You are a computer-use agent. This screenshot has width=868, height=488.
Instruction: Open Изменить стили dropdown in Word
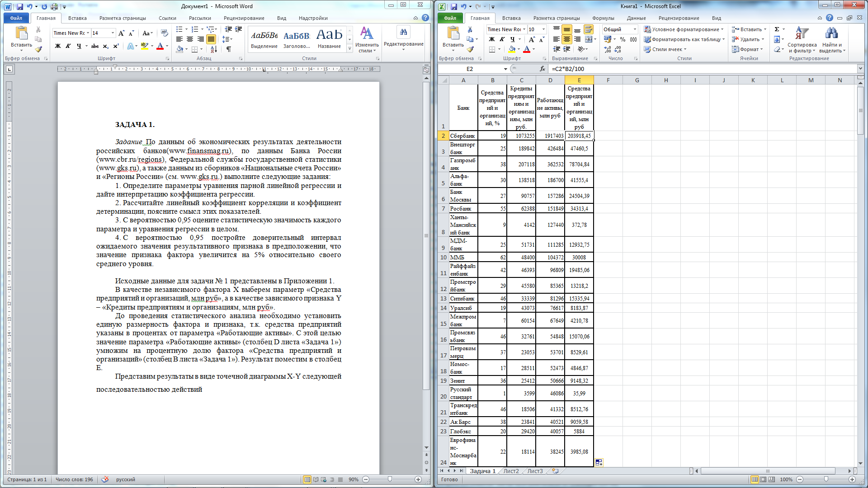(367, 39)
